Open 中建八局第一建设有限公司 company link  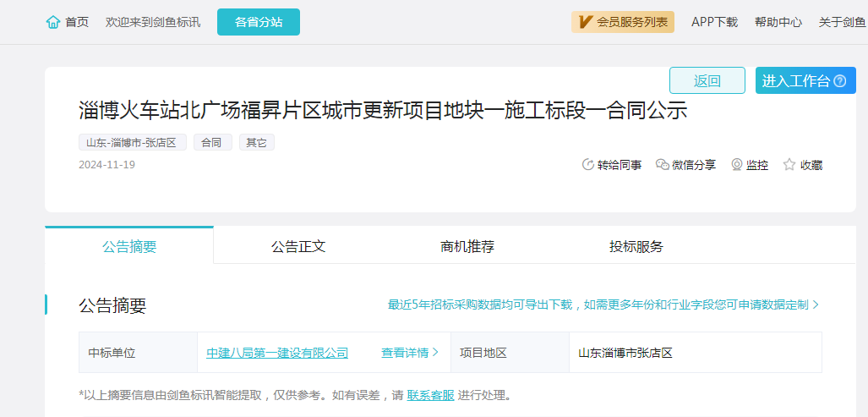(277, 353)
